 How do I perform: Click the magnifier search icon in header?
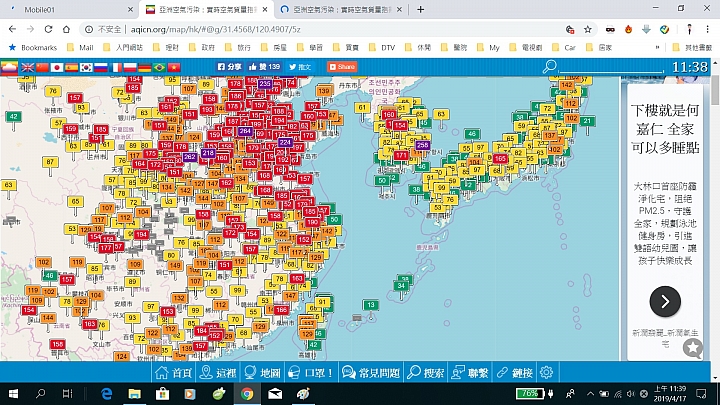tap(549, 67)
